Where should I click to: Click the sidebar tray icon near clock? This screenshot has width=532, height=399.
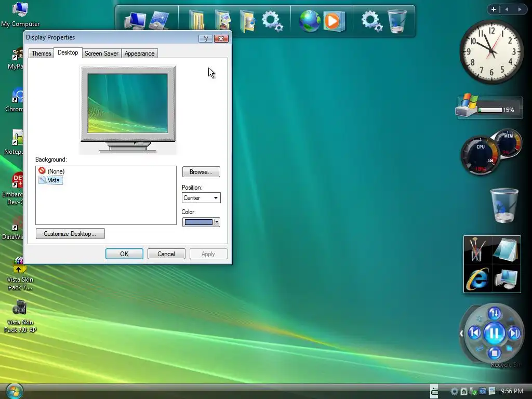tap(492, 391)
